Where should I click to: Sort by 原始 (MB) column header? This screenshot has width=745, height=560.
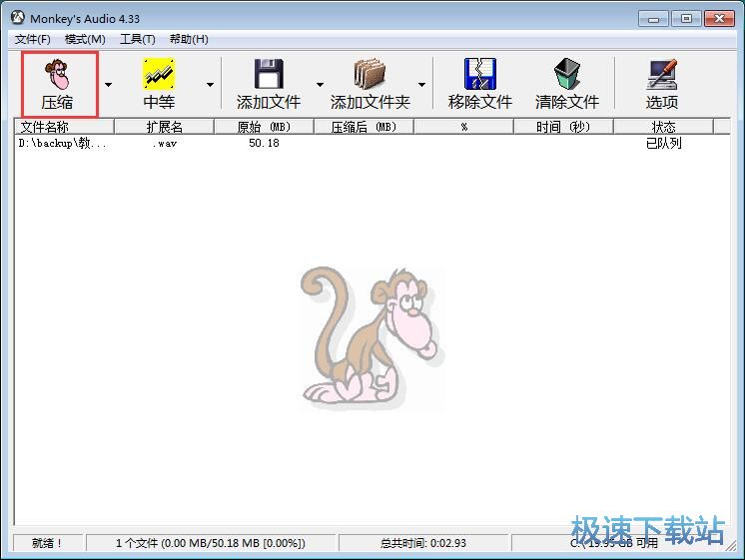pos(265,127)
